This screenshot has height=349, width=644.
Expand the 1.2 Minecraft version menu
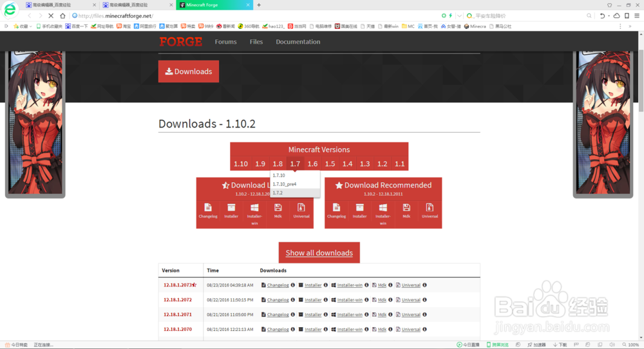click(x=383, y=164)
